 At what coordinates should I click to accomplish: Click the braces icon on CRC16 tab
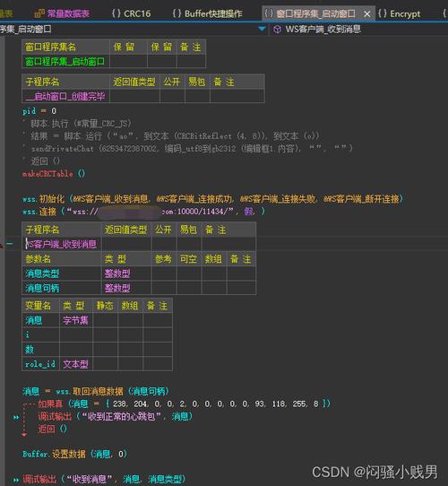pyautogui.click(x=116, y=13)
